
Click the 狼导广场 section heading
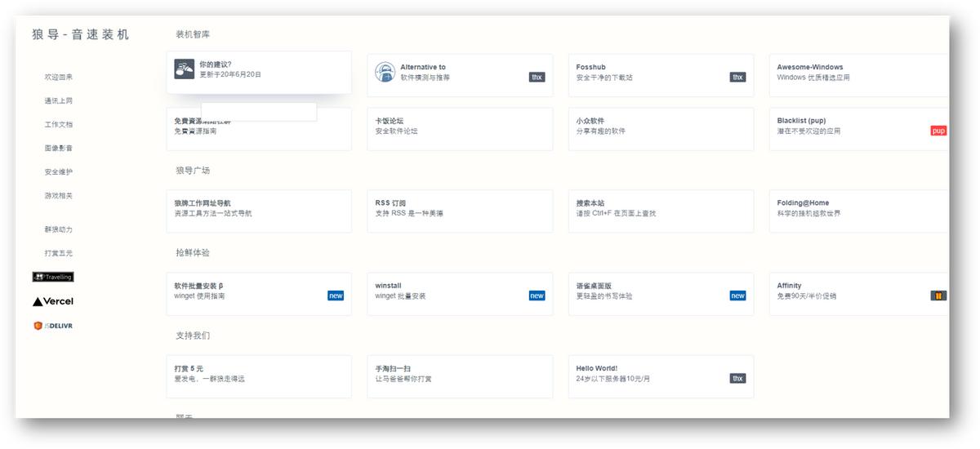click(x=193, y=171)
